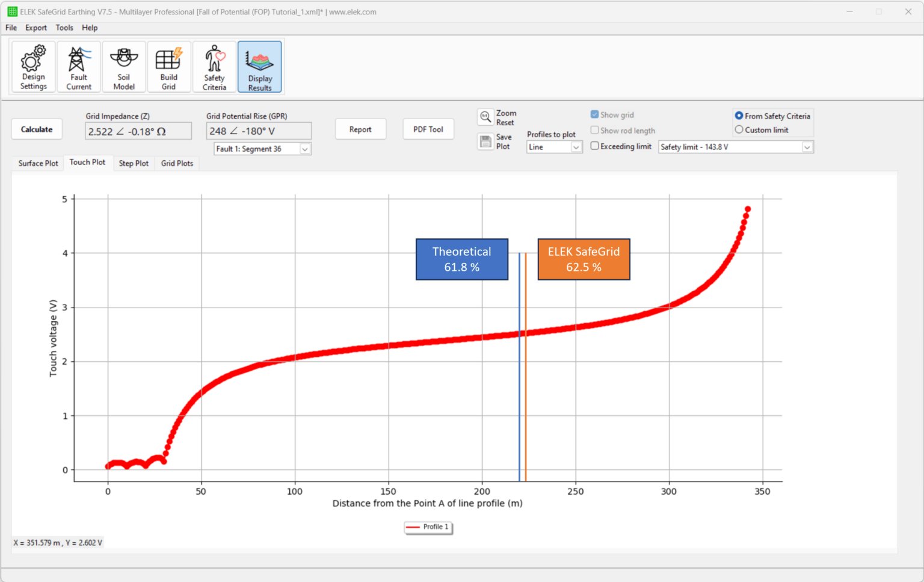Generate a Report
This screenshot has height=582, width=924.
tap(360, 129)
